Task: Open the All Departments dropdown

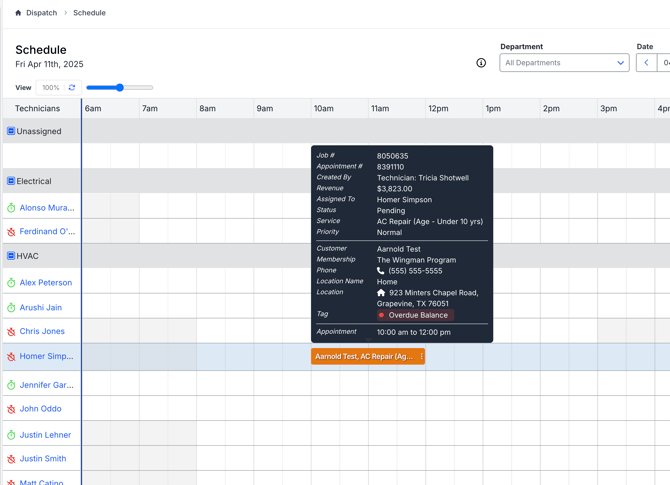Action: [x=564, y=63]
